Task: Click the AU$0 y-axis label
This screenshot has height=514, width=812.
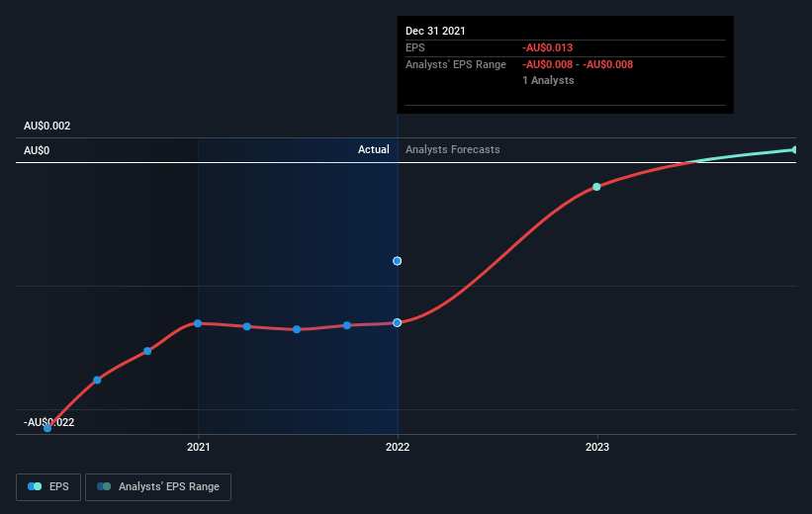Action: click(37, 150)
